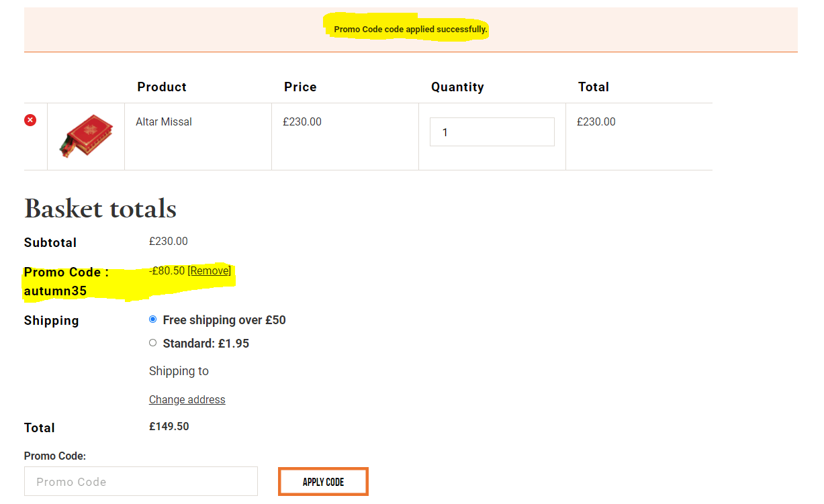The width and height of the screenshot is (824, 504).
Task: Click the Shipping to text
Action: (x=179, y=371)
